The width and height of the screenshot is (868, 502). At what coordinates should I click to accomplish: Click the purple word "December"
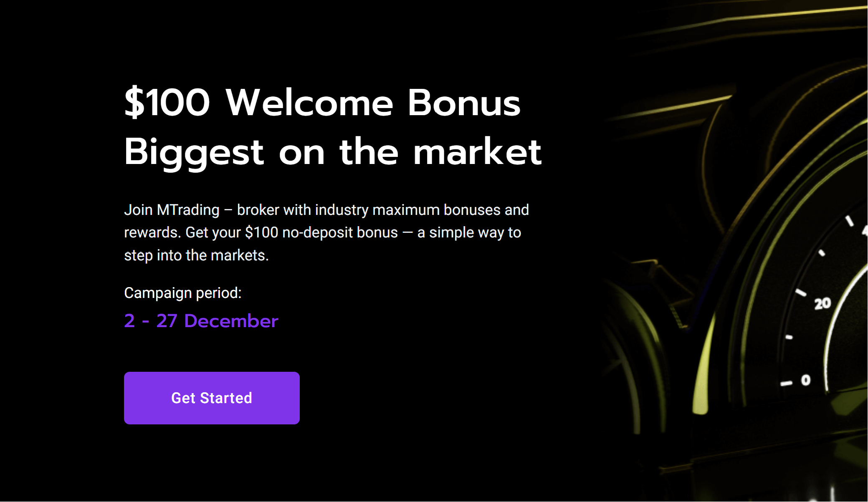[x=231, y=321]
